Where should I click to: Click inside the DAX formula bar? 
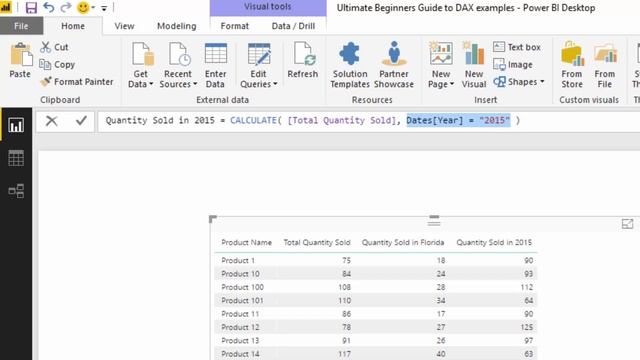click(369, 121)
